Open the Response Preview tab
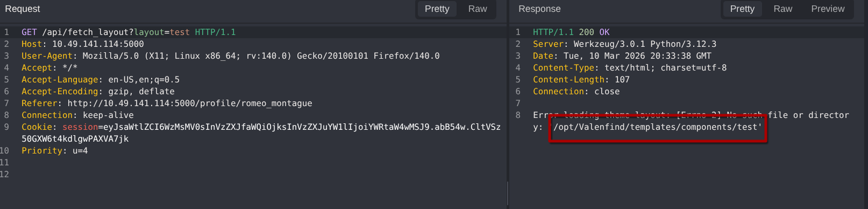 828,9
